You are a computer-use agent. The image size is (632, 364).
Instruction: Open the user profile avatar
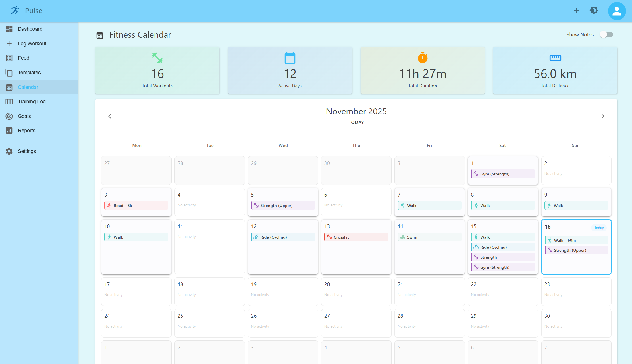[x=617, y=11]
